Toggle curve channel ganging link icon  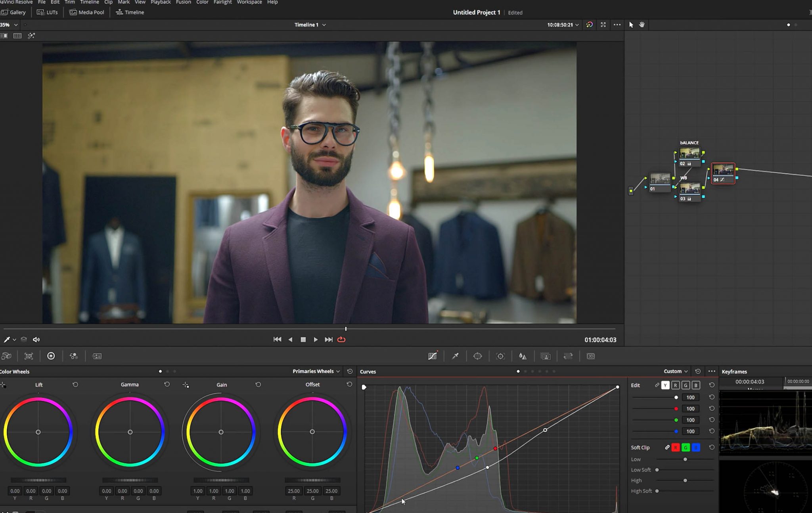[657, 385]
